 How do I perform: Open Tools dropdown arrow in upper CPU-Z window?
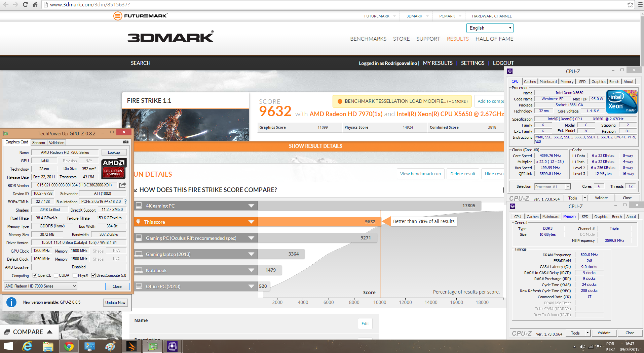pyautogui.click(x=585, y=198)
